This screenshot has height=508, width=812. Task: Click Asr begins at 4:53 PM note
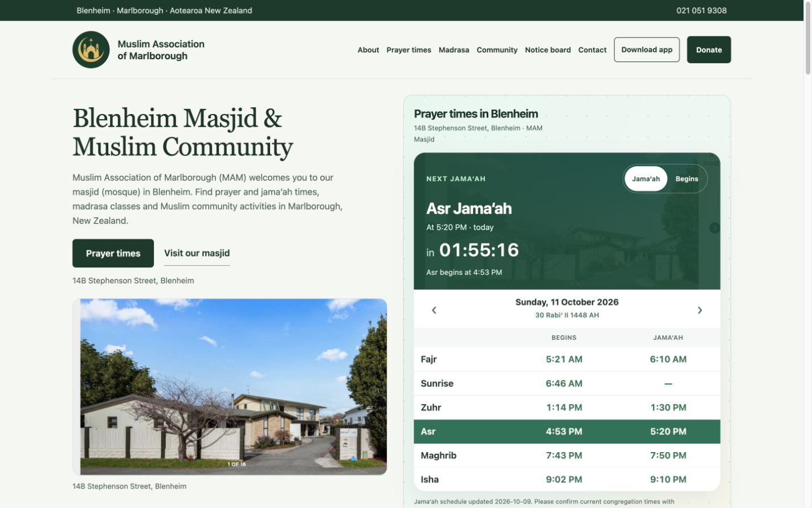click(464, 273)
